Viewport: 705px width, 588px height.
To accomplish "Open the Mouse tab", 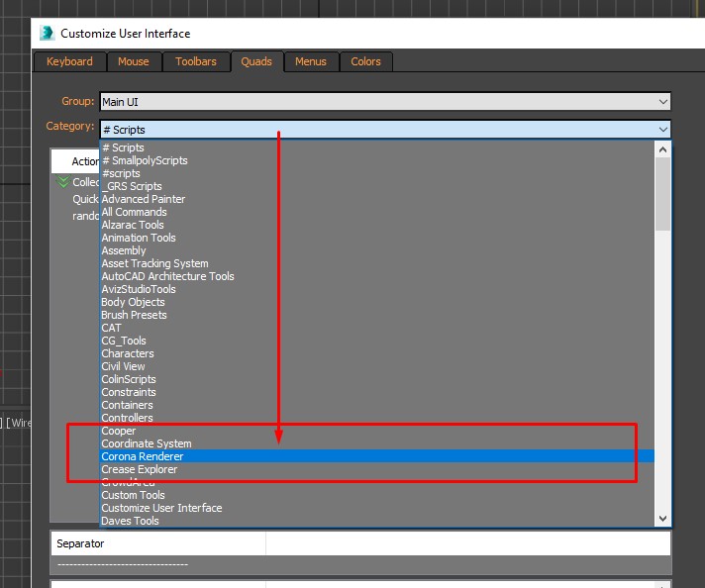I will [134, 61].
